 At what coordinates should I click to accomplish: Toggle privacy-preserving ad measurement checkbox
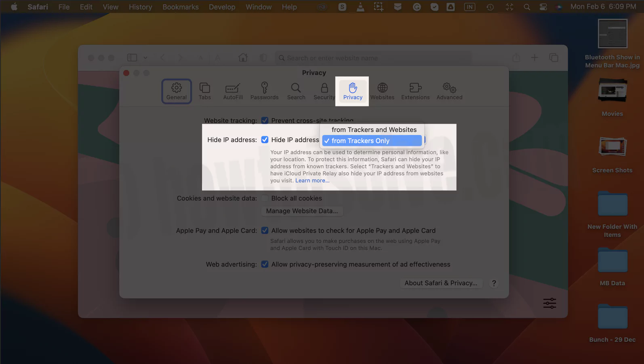265,264
